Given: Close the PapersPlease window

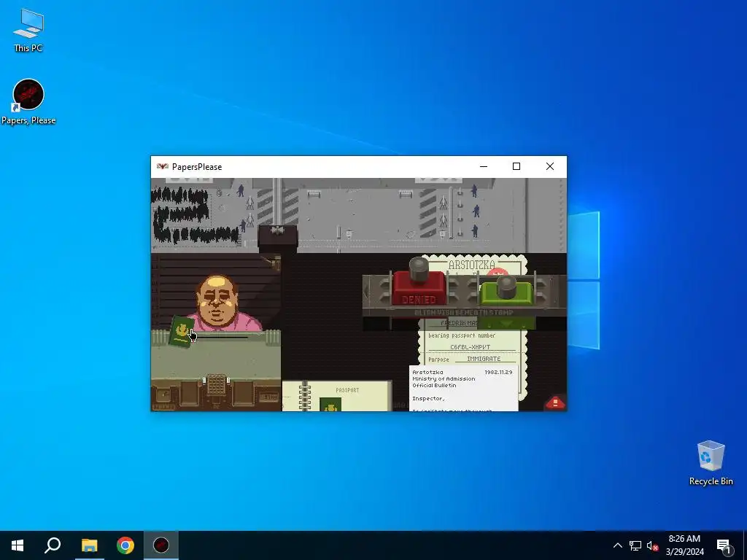Looking at the screenshot, I should (550, 167).
